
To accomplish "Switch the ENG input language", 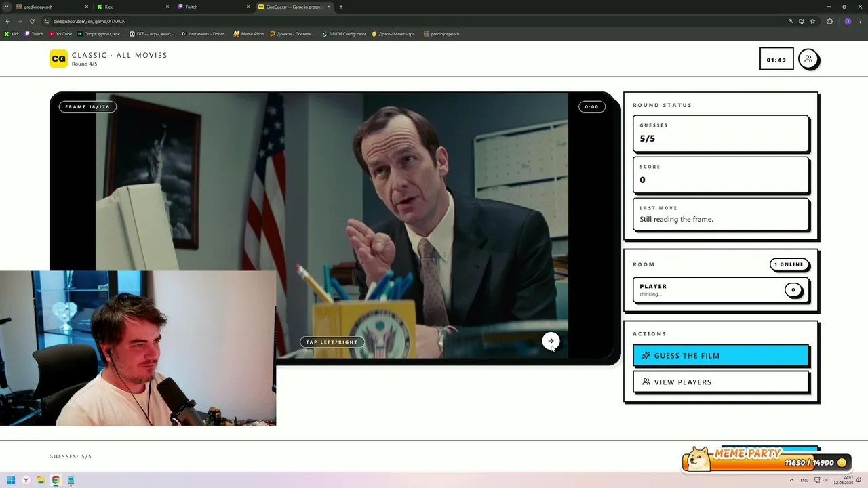I will click(805, 481).
